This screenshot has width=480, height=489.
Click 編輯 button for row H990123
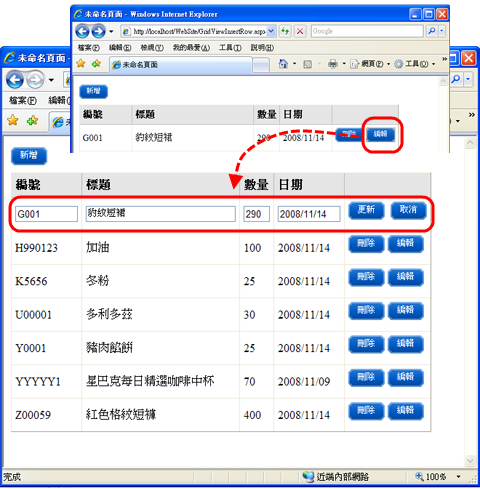point(406,244)
